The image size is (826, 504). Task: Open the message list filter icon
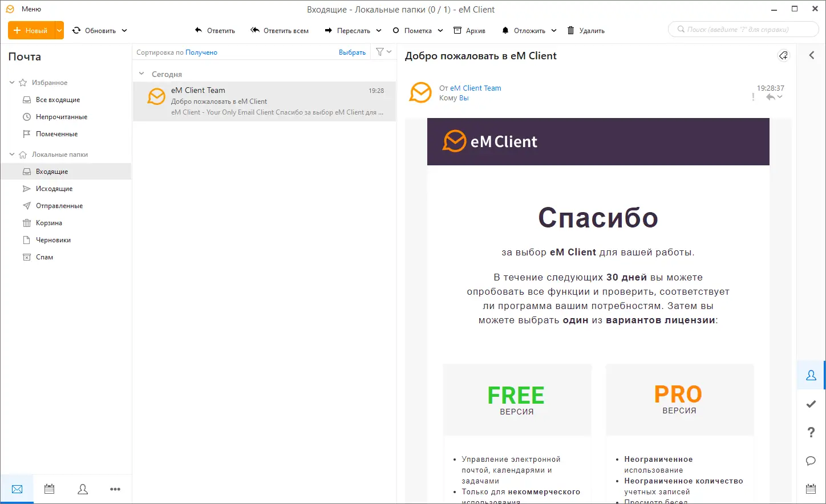[380, 52]
